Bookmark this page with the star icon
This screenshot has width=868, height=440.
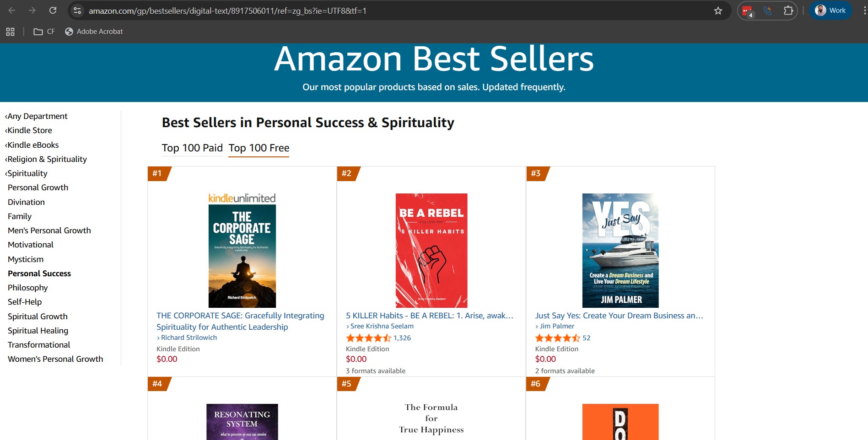coord(718,11)
